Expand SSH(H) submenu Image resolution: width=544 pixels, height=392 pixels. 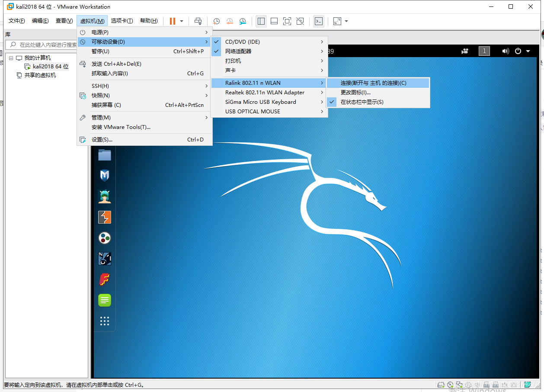(145, 86)
